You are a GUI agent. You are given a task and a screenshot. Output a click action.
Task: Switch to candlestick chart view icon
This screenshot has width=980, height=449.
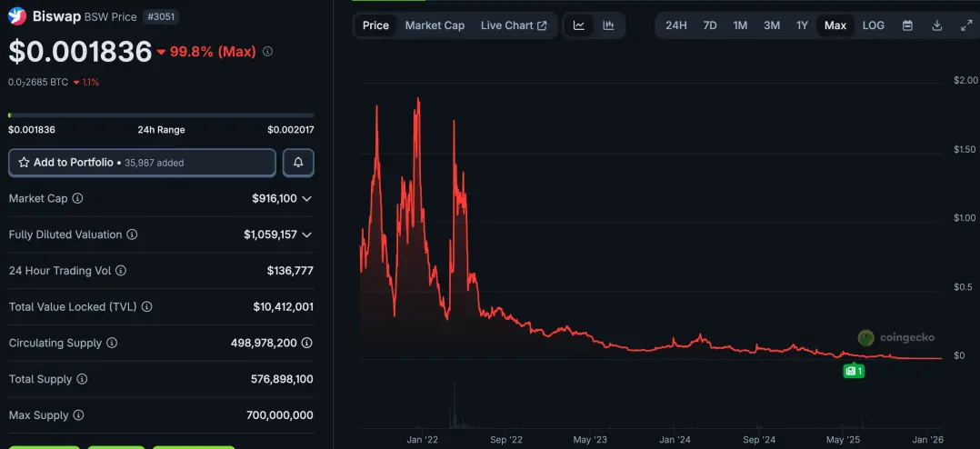608,25
